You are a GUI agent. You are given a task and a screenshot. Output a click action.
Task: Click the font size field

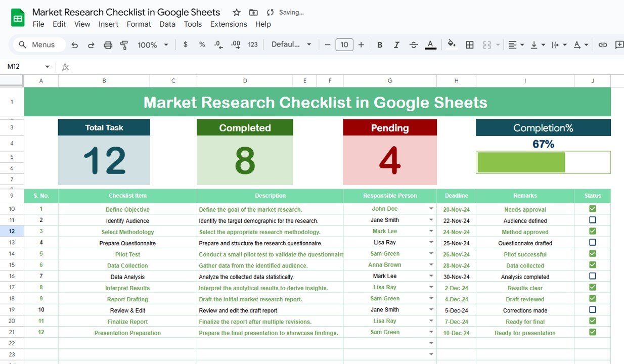click(344, 44)
